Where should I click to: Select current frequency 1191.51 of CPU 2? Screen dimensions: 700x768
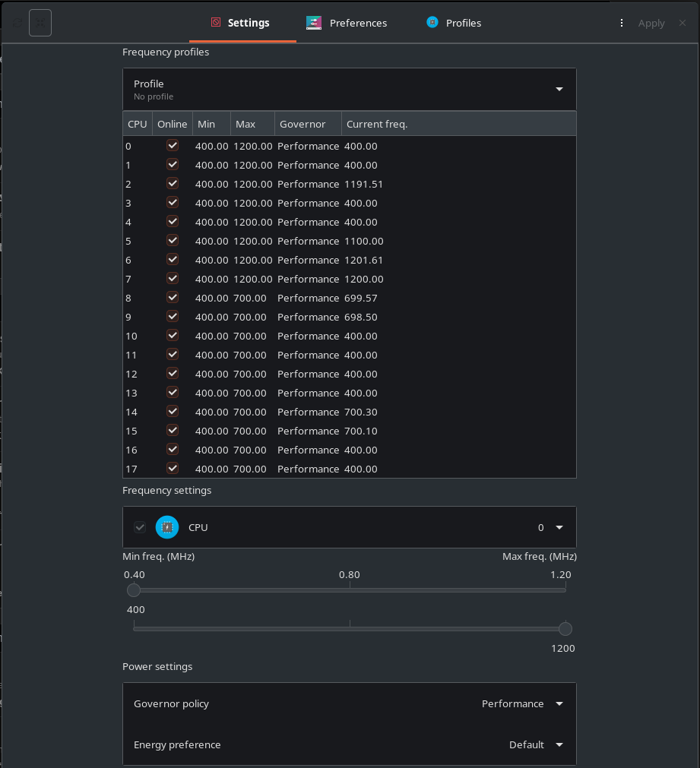point(363,184)
